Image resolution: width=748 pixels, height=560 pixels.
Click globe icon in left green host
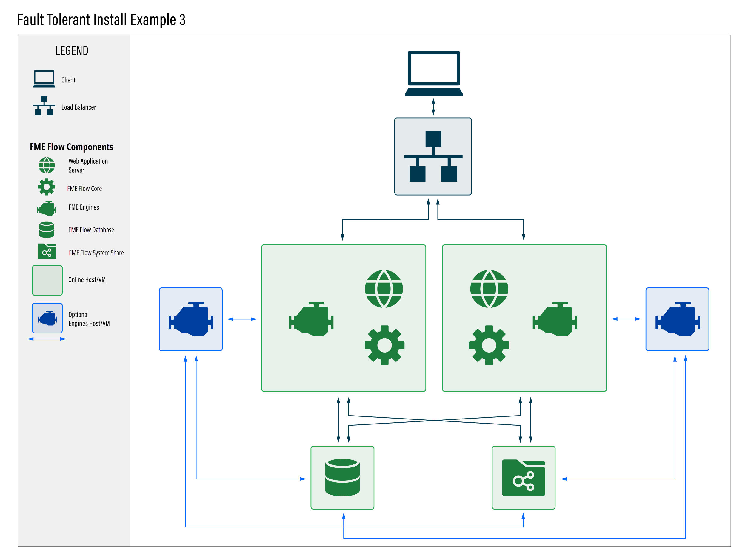(x=384, y=288)
